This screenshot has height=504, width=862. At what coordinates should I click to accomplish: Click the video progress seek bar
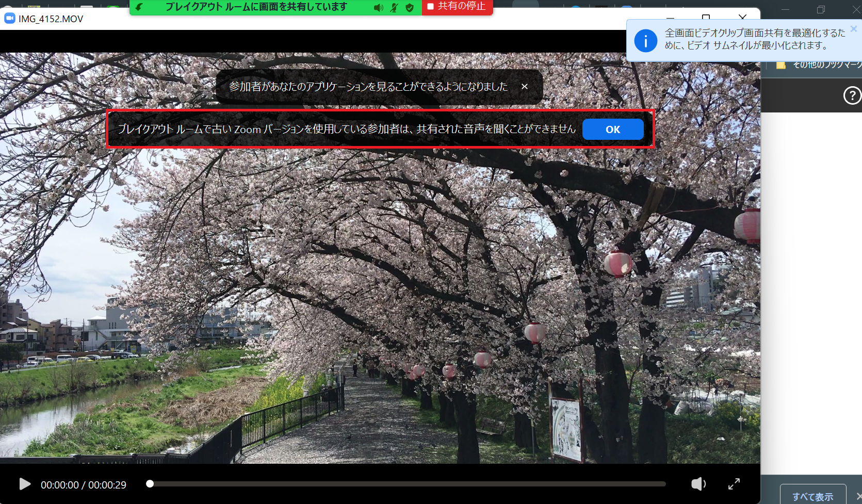click(408, 484)
